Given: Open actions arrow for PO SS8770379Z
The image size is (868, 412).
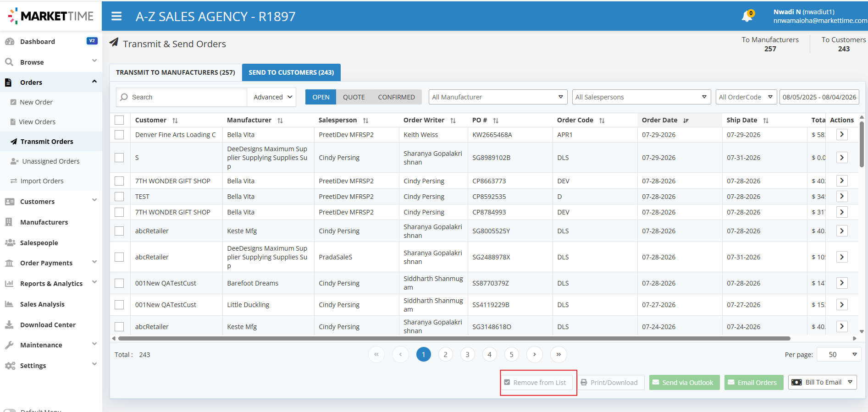Looking at the screenshot, I should 842,283.
